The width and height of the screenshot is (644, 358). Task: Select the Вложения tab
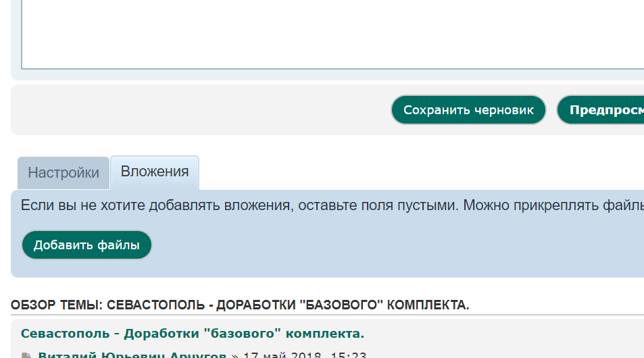click(155, 172)
